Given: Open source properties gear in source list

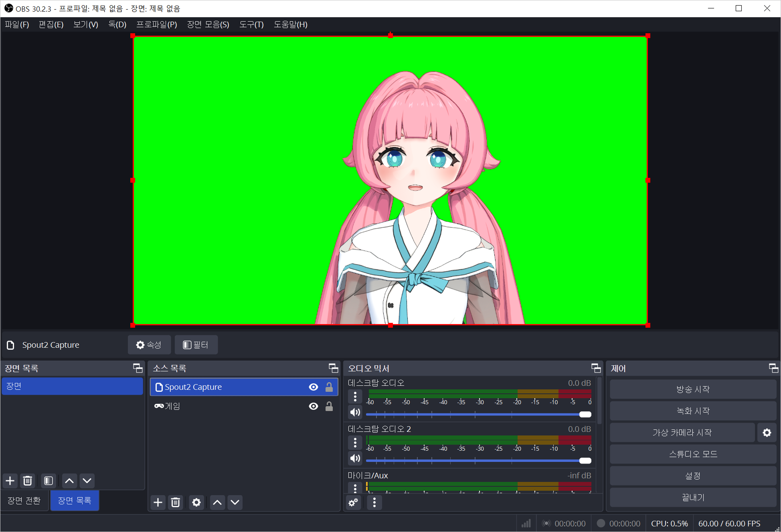Looking at the screenshot, I should [196, 502].
